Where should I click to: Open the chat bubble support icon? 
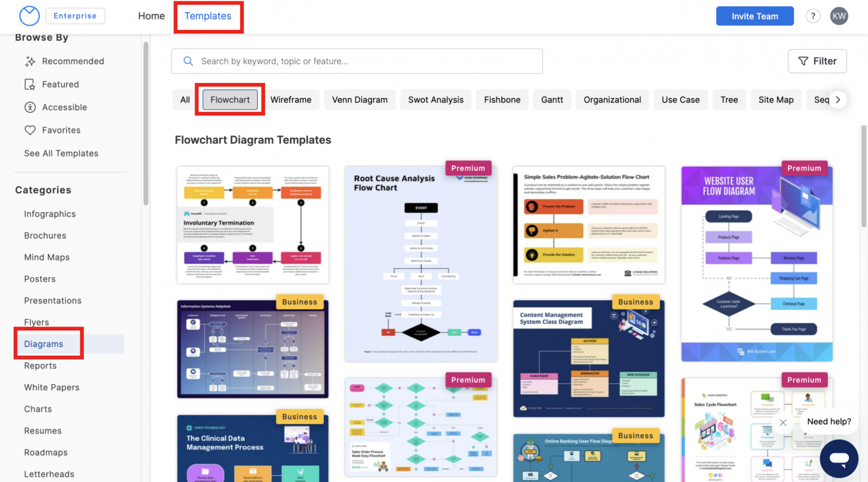tap(839, 458)
